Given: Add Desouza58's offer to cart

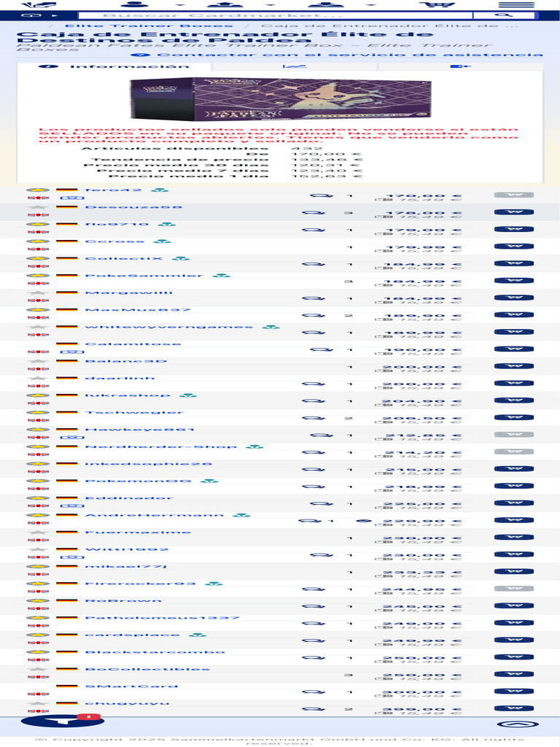Looking at the screenshot, I should [514, 212].
